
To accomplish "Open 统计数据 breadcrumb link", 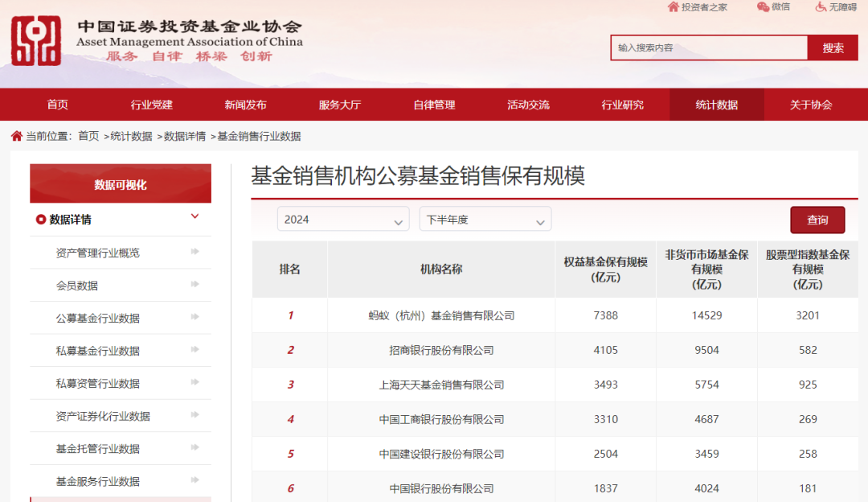I will tap(131, 136).
